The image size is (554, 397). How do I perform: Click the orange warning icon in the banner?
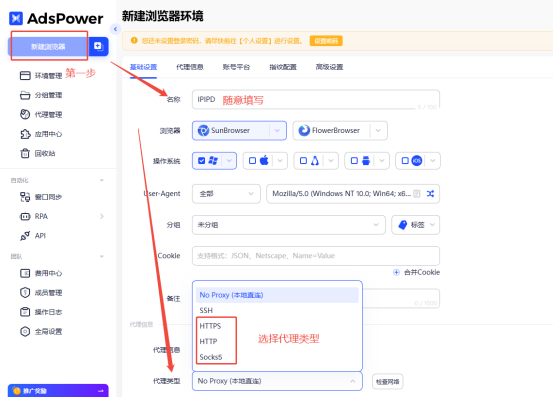(134, 41)
